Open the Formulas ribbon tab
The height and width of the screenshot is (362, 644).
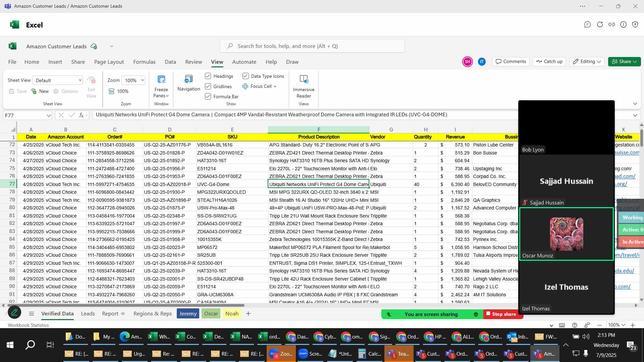coord(144,62)
